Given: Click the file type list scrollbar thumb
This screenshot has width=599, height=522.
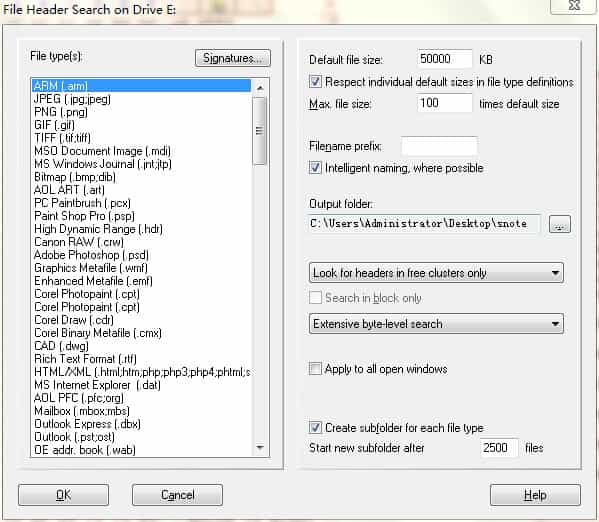Looking at the screenshot, I should click(x=260, y=131).
